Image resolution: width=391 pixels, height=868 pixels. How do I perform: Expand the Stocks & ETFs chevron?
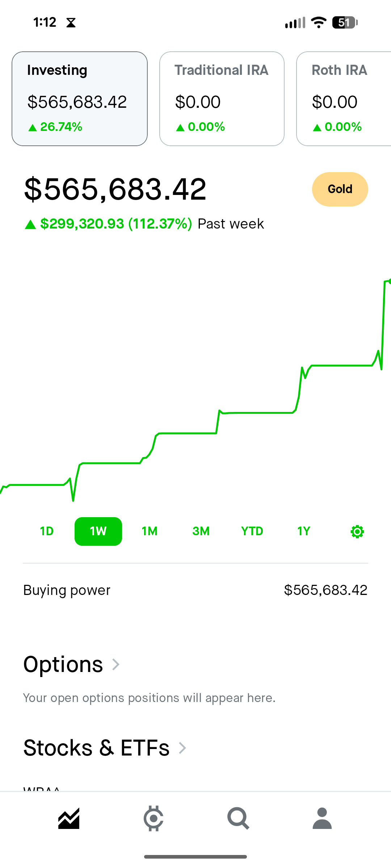(x=182, y=748)
